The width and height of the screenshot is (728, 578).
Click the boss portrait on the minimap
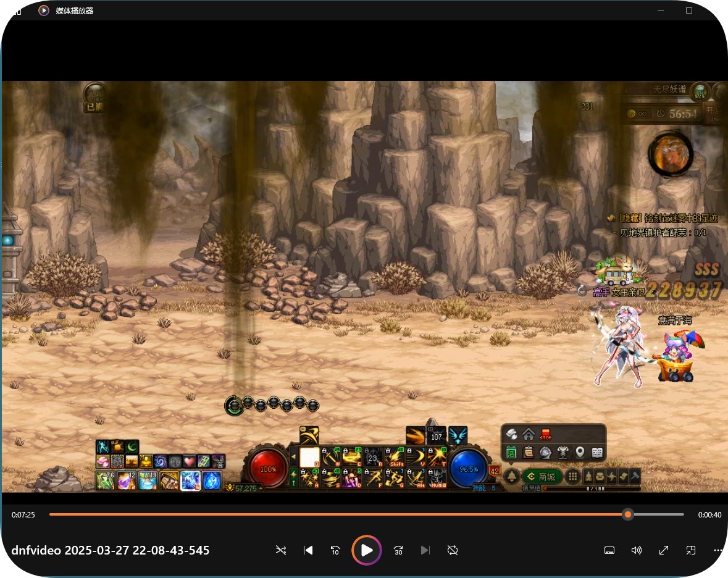(671, 154)
